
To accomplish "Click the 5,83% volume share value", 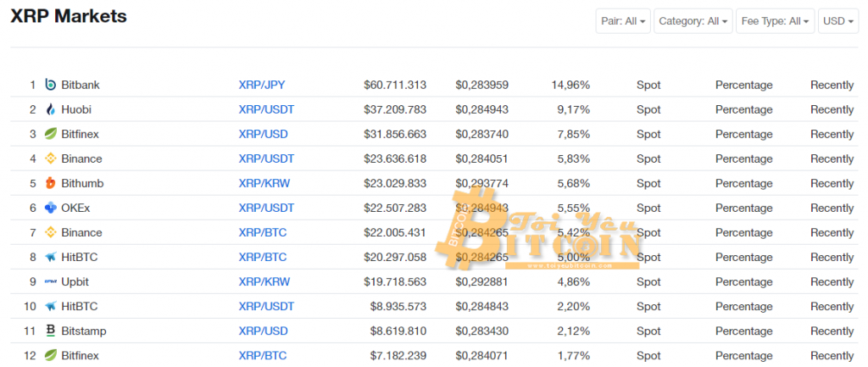I will (574, 158).
